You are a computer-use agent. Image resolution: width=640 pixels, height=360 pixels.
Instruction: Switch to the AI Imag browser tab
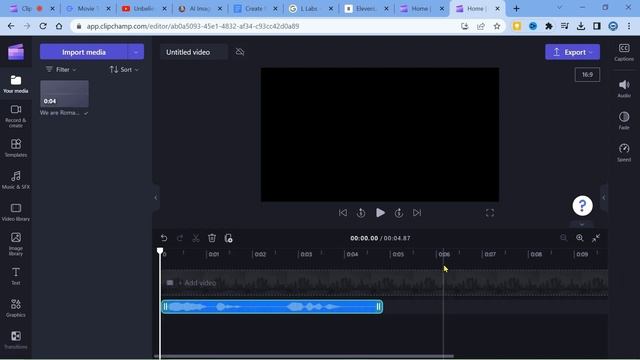click(x=200, y=9)
